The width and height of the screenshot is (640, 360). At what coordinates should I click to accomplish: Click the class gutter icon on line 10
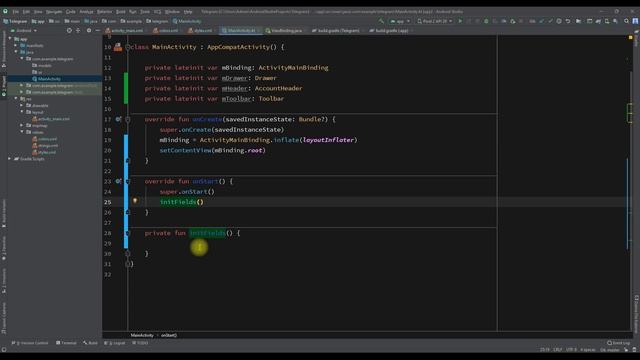click(x=118, y=47)
